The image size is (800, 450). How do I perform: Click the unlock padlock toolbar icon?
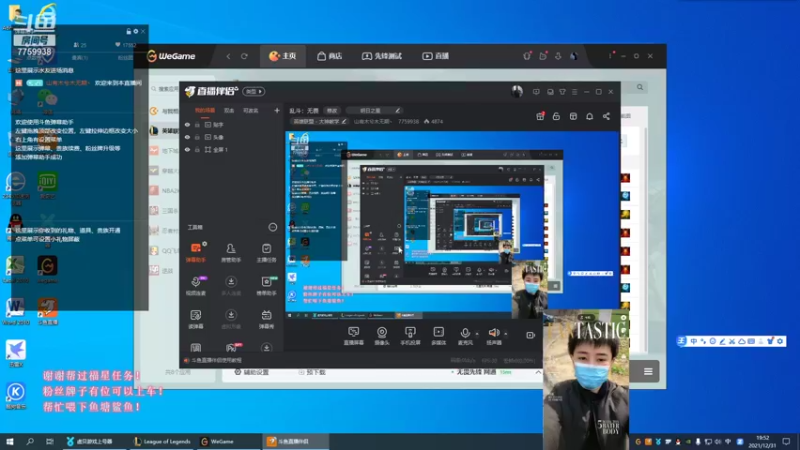[x=556, y=116]
